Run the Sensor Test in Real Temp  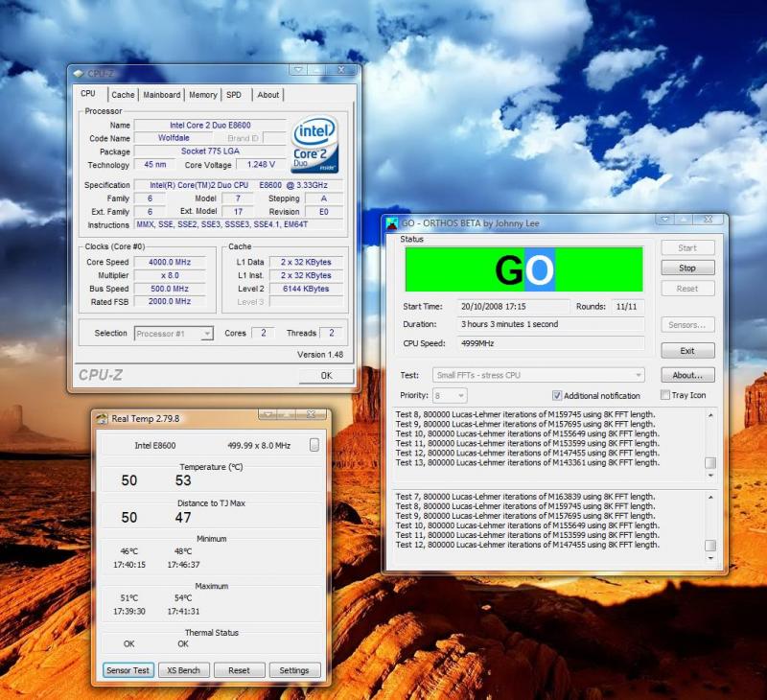[128, 670]
